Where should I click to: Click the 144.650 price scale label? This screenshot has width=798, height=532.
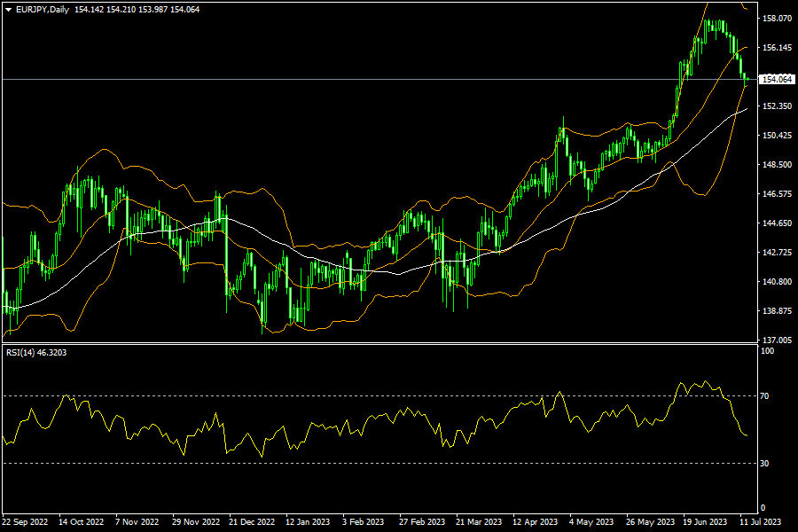777,223
